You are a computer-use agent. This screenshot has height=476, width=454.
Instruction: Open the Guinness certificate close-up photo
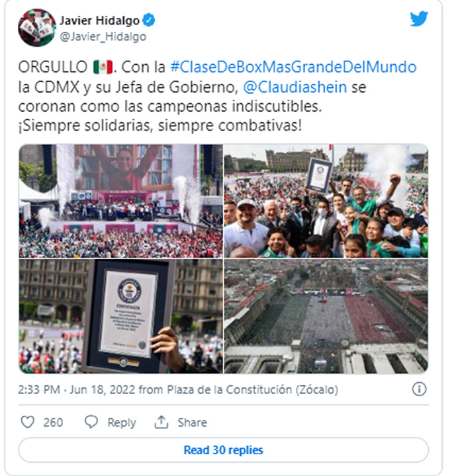point(120,316)
